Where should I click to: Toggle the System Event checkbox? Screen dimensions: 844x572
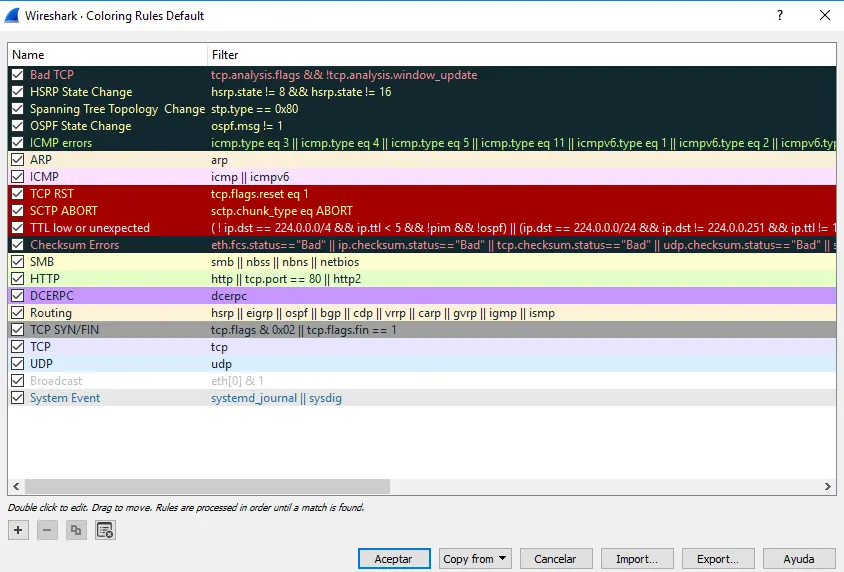[18, 398]
